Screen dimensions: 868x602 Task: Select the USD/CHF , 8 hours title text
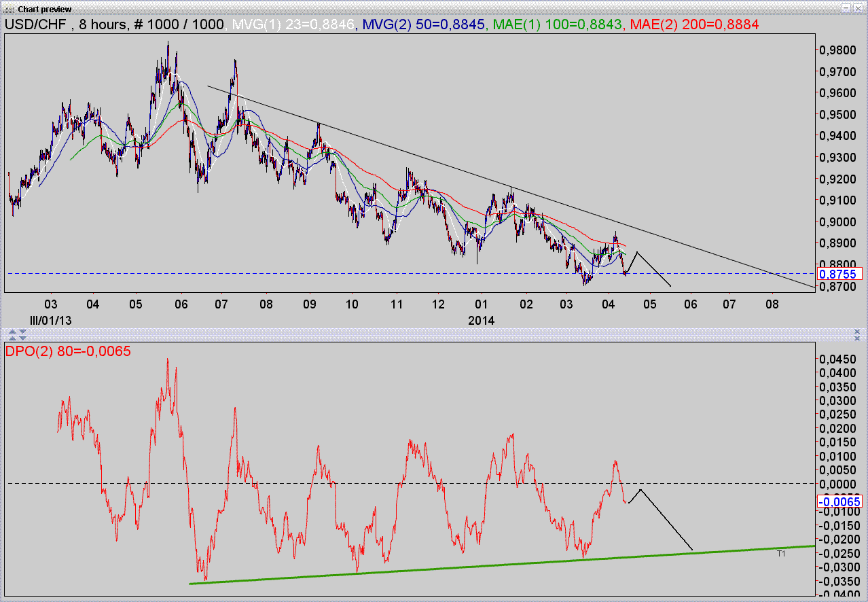coord(67,24)
